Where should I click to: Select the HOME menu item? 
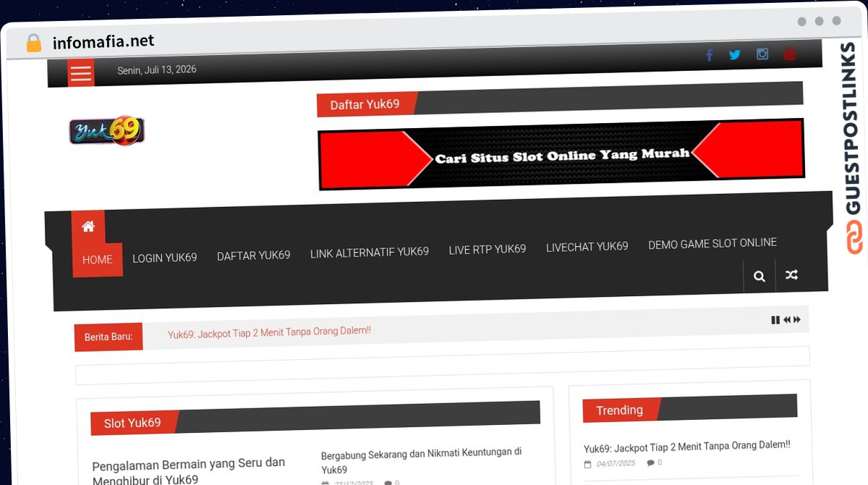[x=97, y=260]
